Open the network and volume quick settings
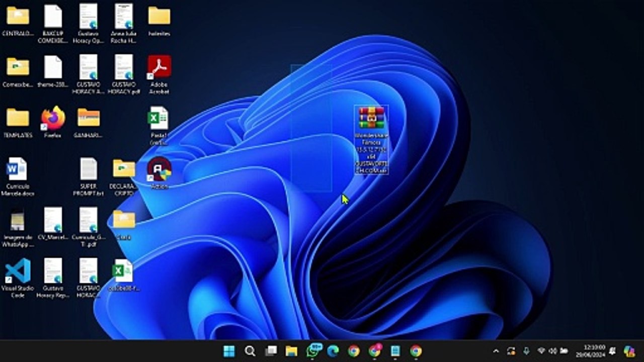Image resolution: width=644 pixels, height=362 pixels. pyautogui.click(x=552, y=351)
